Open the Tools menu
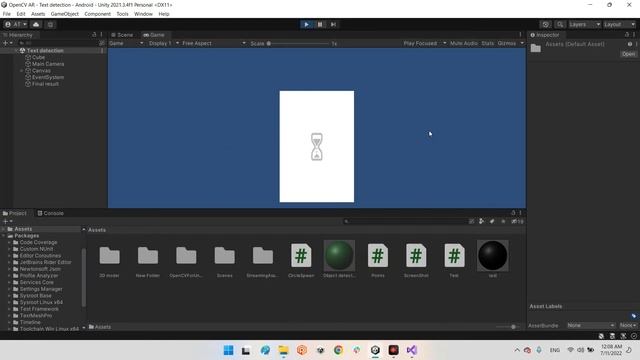640x360 pixels. coord(122,14)
